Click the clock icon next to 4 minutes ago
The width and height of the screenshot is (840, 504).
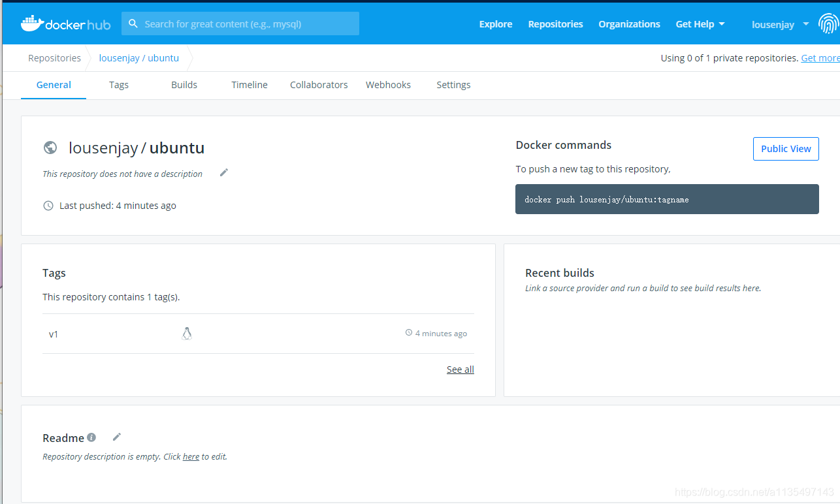[x=409, y=333]
